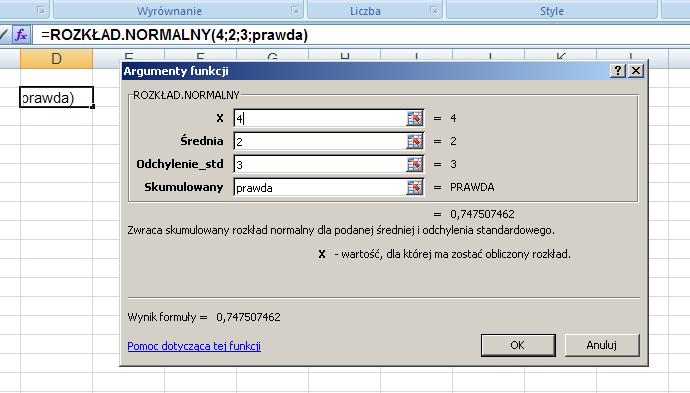Open Wyrównanie group dialog launcher
The width and height of the screenshot is (690, 393).
click(x=296, y=10)
